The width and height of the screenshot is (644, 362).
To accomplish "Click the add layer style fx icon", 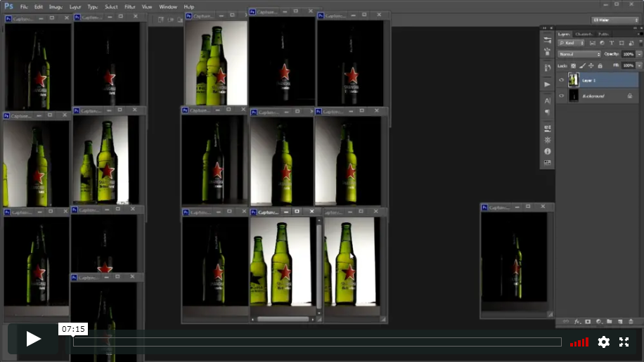I will coord(577,322).
